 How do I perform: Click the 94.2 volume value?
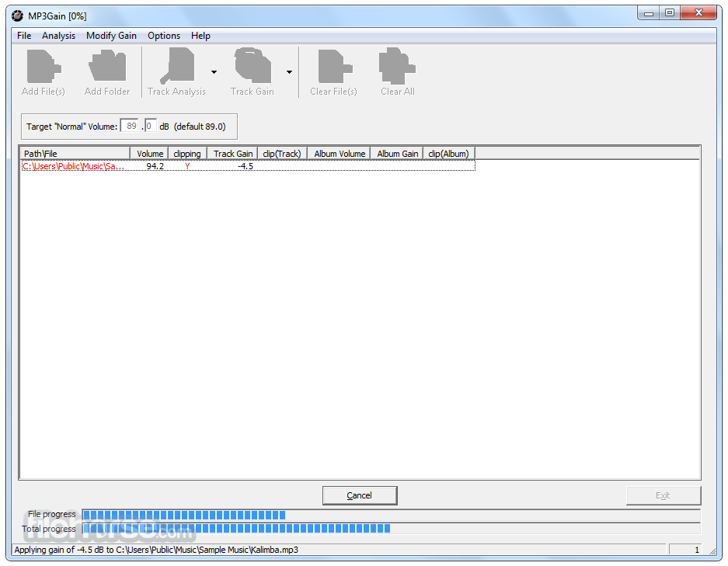pos(155,166)
